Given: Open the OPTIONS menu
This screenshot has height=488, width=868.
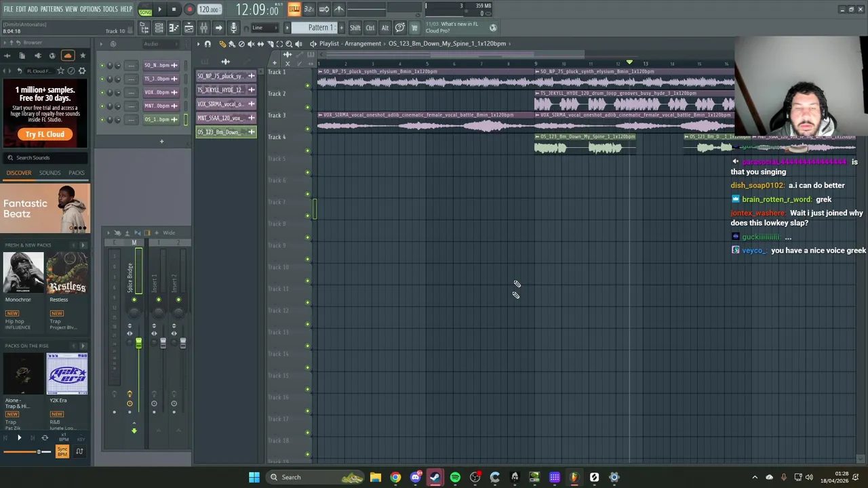Looking at the screenshot, I should click(90, 9).
